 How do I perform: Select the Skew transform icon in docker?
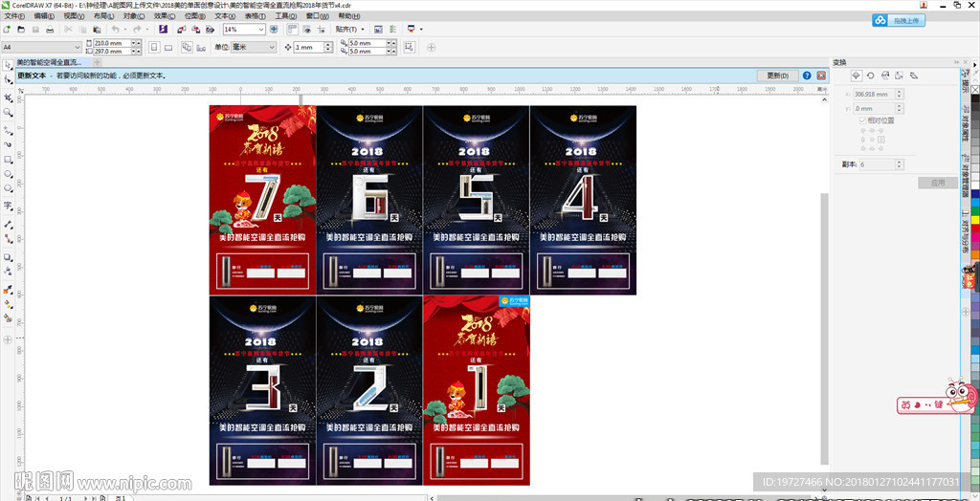[x=913, y=75]
